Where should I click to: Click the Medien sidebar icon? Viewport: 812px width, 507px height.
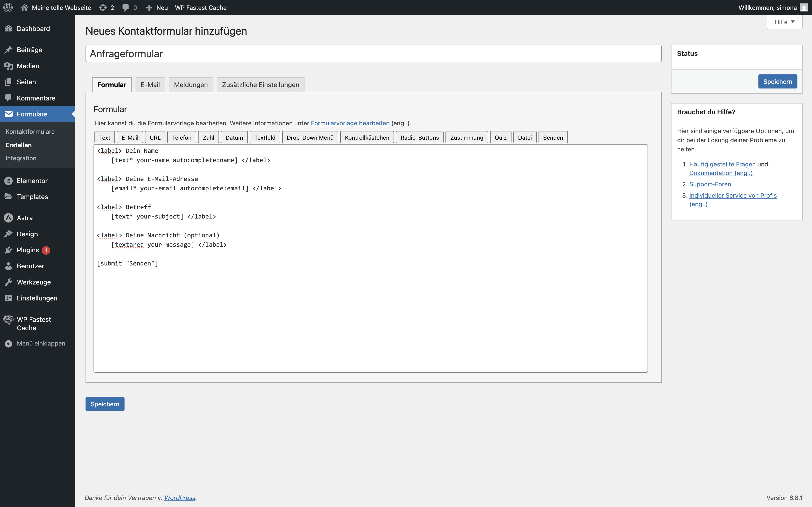(8, 66)
